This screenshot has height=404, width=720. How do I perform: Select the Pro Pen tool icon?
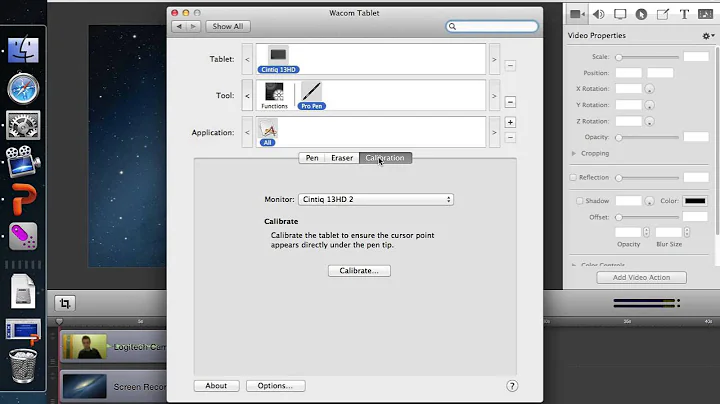click(x=311, y=96)
